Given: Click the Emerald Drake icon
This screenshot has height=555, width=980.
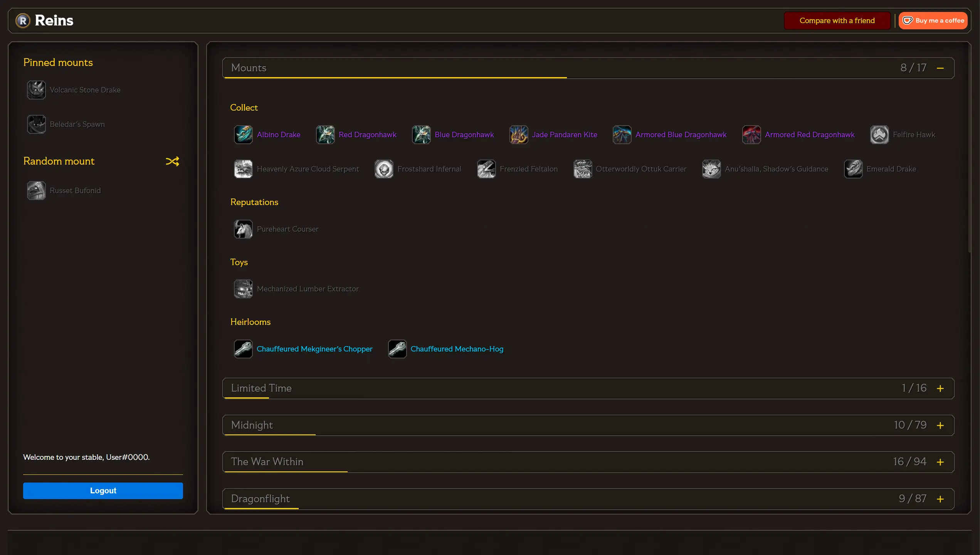Looking at the screenshot, I should coord(853,169).
